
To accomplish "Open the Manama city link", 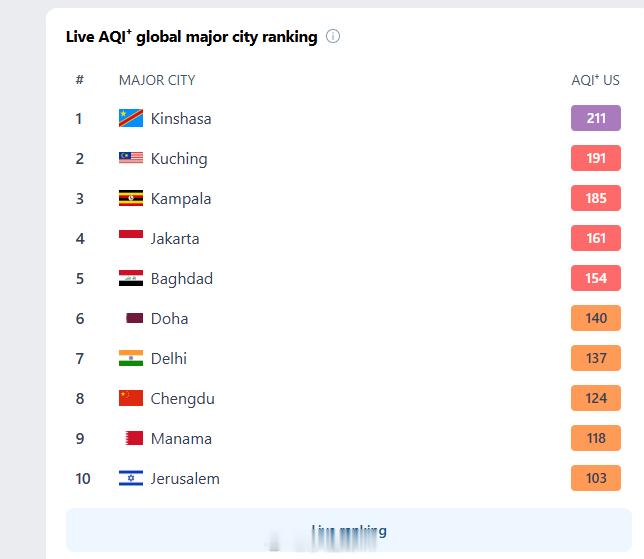I will pos(182,439).
